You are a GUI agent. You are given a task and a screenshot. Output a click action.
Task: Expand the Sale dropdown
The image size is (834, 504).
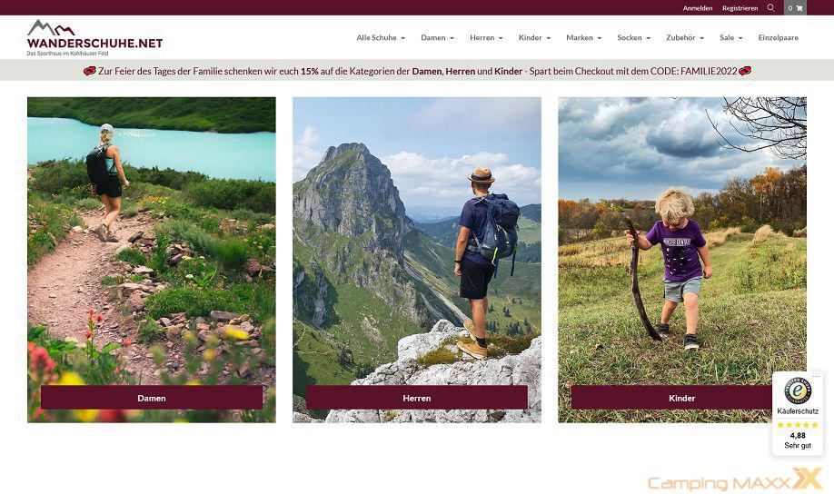point(730,38)
